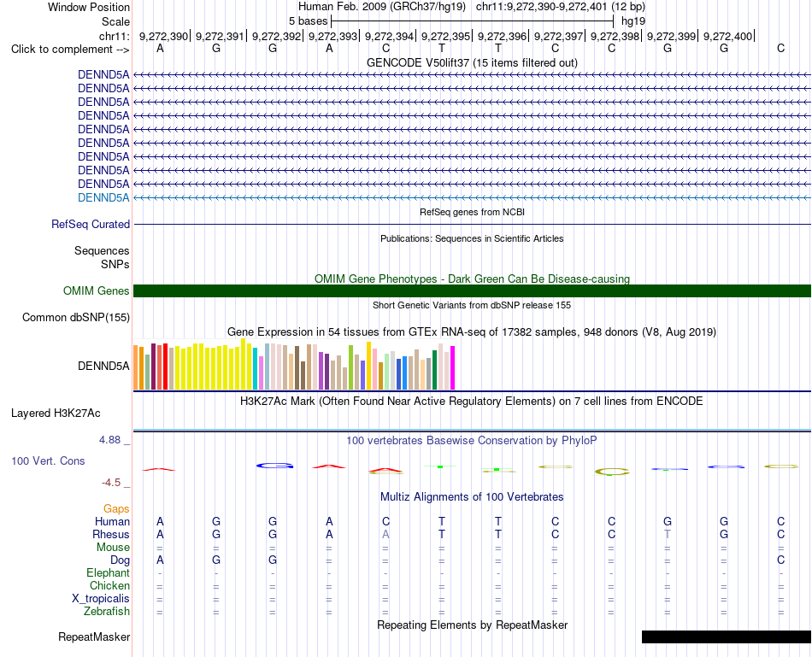Open the OMIM Gene Phenotypes track title
This screenshot has width=812, height=657.
[x=472, y=279]
